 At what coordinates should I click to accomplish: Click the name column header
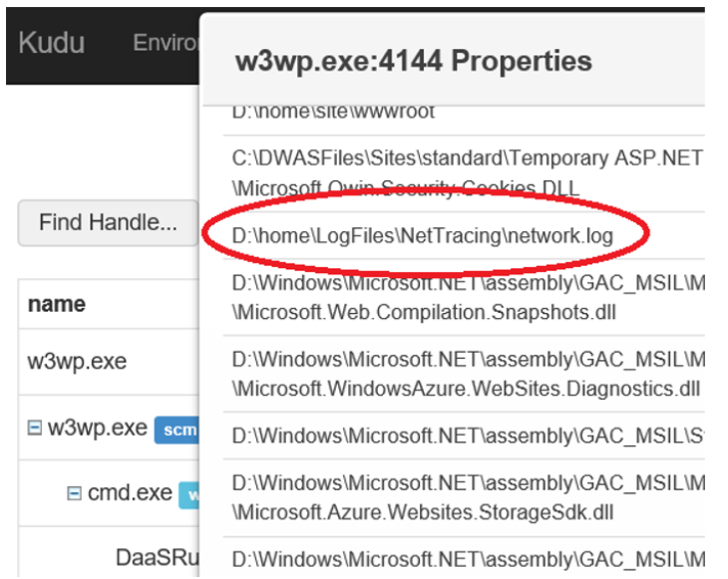[57, 304]
